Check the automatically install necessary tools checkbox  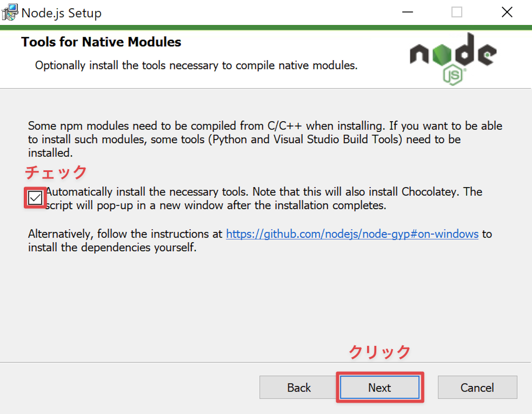(x=35, y=198)
